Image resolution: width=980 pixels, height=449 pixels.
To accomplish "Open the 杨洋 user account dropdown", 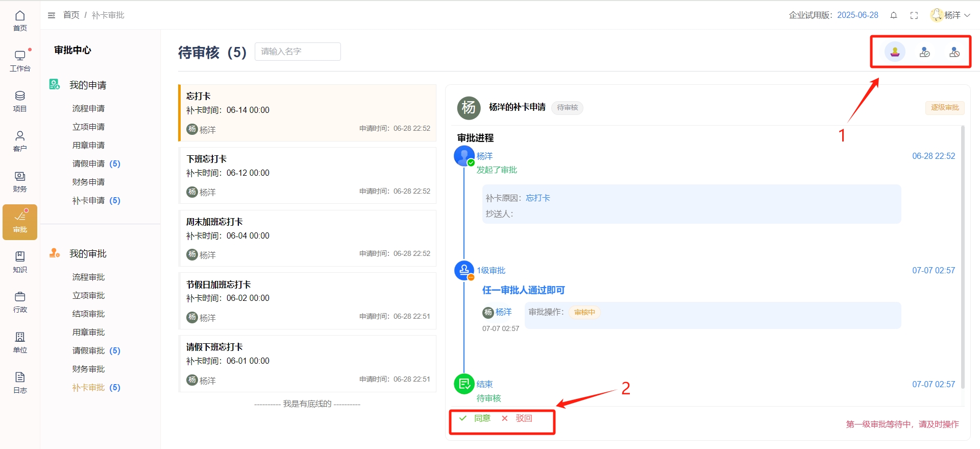I will click(950, 15).
